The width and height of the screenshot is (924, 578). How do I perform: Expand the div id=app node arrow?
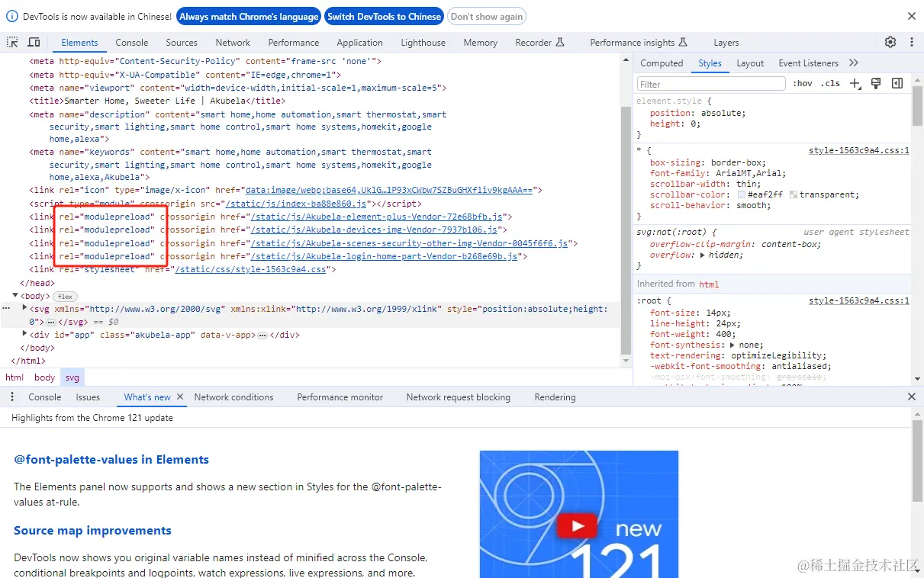[24, 334]
